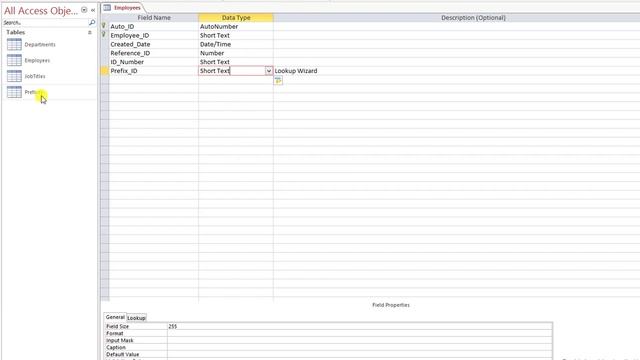Click the Format property field
Image resolution: width=640 pixels, height=360 pixels.
tap(360, 333)
